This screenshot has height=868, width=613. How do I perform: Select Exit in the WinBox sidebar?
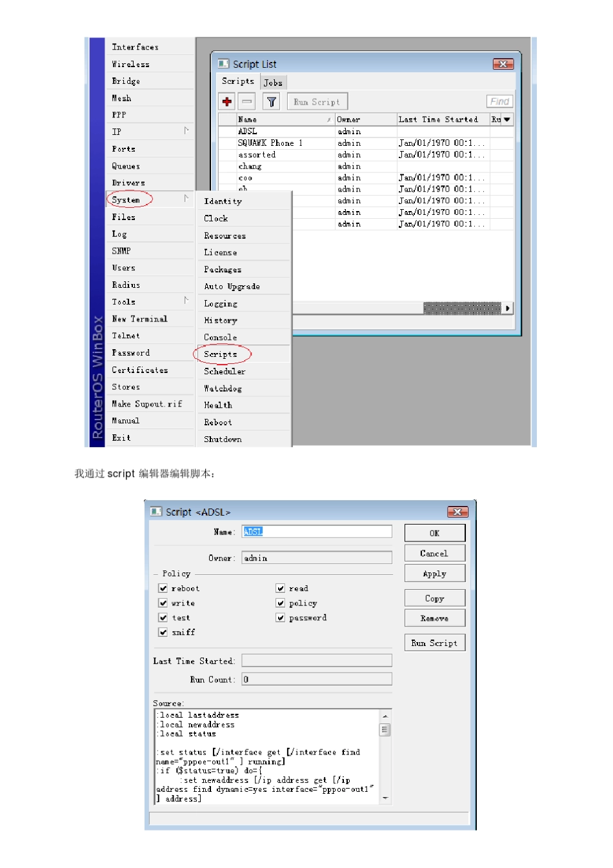point(149,438)
